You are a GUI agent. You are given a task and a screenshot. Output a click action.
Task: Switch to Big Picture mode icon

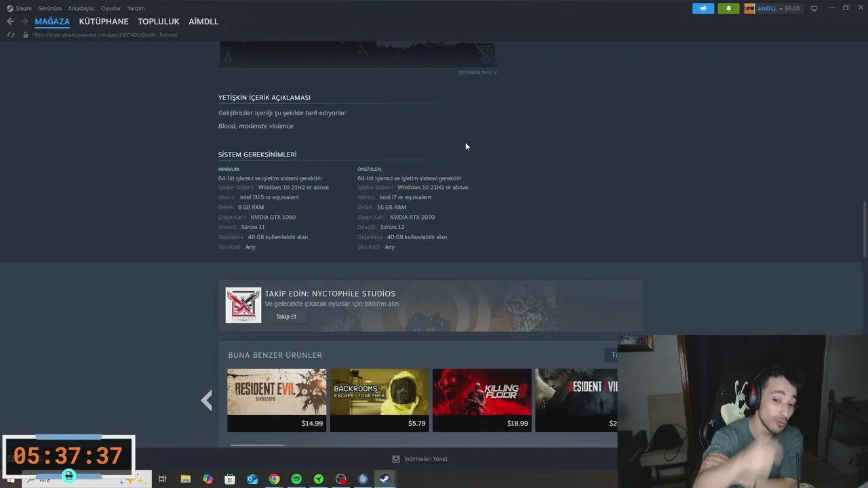[x=814, y=8]
